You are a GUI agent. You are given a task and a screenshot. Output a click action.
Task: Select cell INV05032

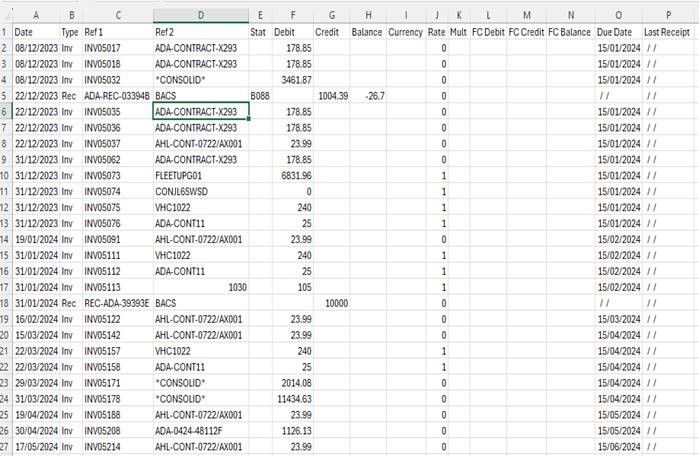[x=118, y=80]
